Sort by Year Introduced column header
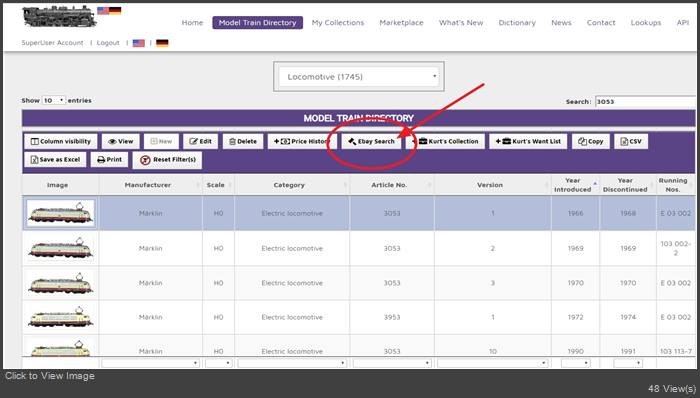700x398 pixels. coord(575,185)
